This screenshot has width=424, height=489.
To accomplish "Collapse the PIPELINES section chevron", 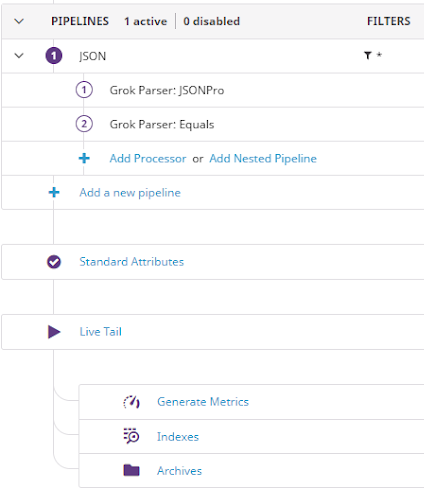I will tap(19, 21).
